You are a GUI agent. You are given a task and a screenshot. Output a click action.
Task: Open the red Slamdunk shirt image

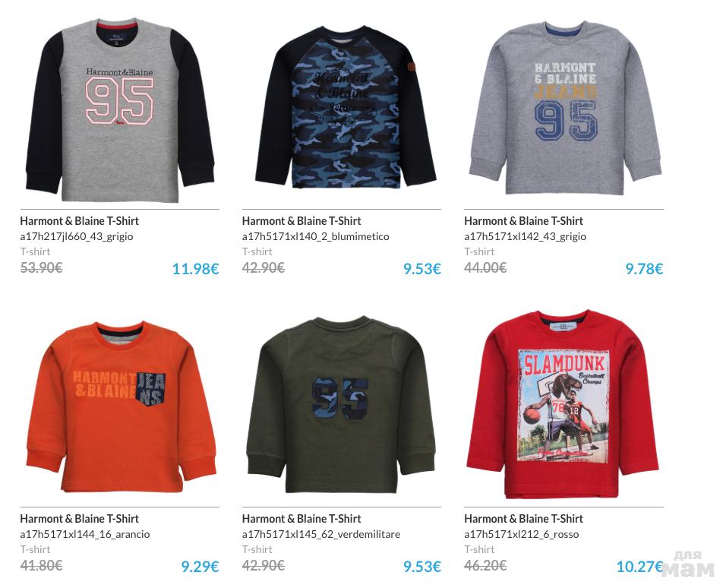[x=563, y=404]
